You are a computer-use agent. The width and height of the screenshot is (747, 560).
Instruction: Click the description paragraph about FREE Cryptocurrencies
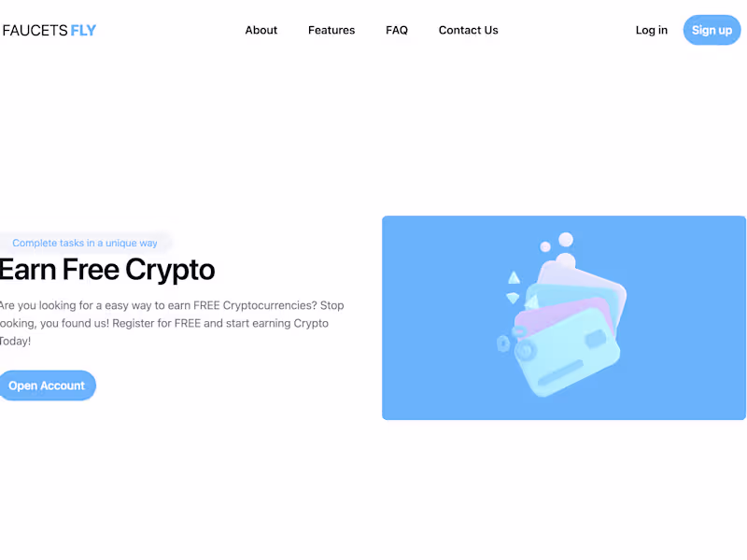click(172, 323)
